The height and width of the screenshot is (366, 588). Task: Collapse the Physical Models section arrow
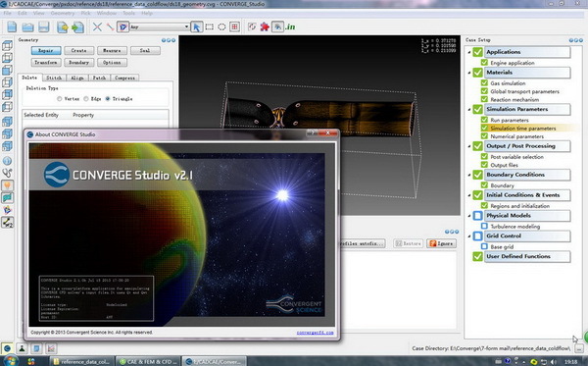point(468,216)
